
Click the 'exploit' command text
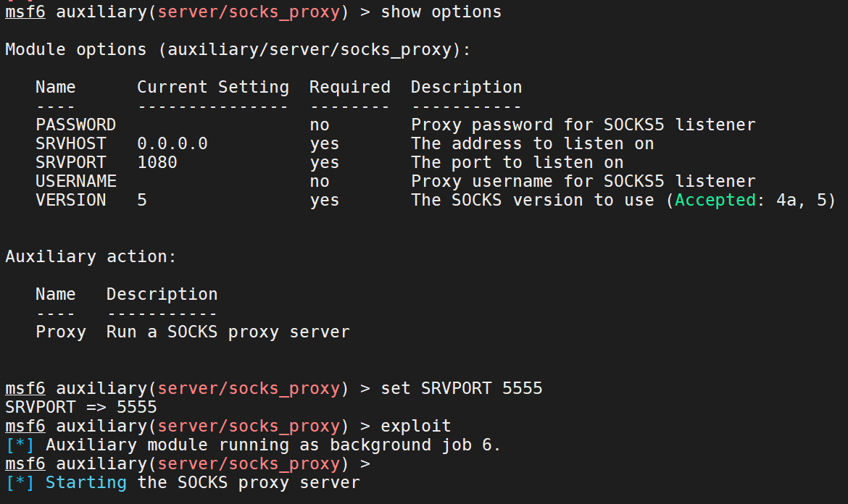(415, 427)
